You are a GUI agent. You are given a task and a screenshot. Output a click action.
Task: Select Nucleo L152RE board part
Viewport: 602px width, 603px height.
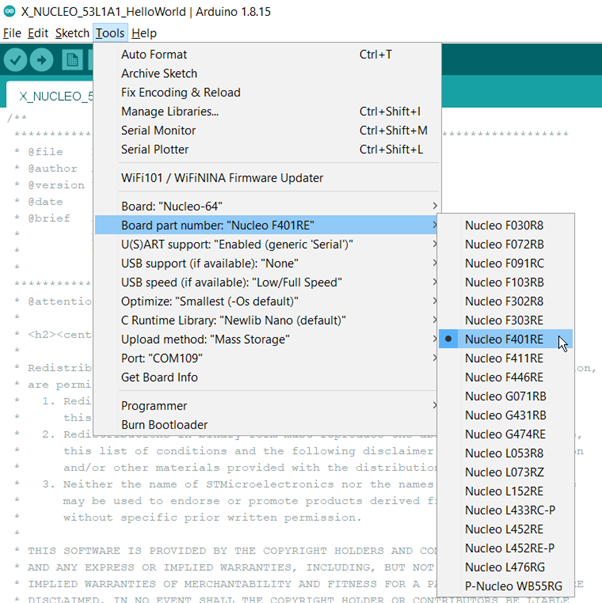click(x=505, y=491)
